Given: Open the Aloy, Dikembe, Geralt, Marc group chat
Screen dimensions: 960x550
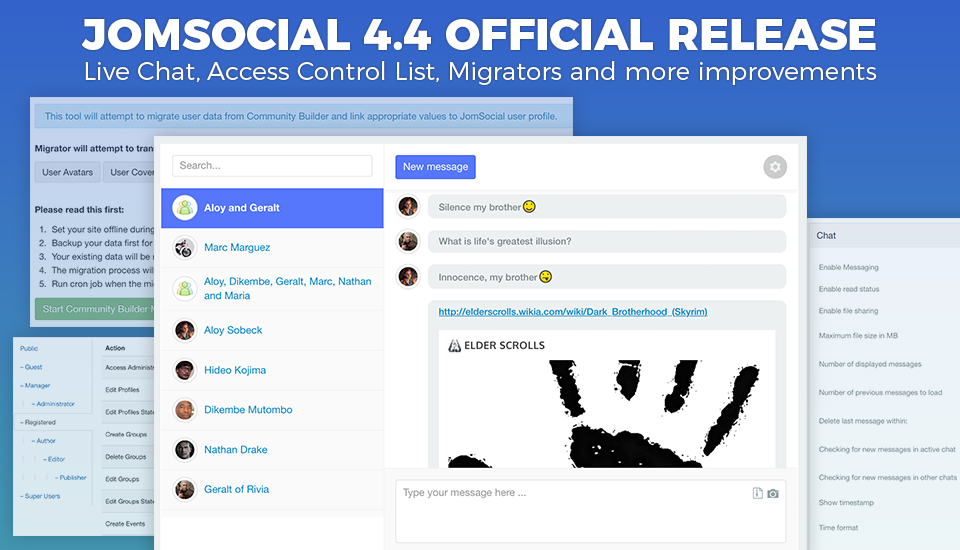Looking at the screenshot, I should click(272, 288).
